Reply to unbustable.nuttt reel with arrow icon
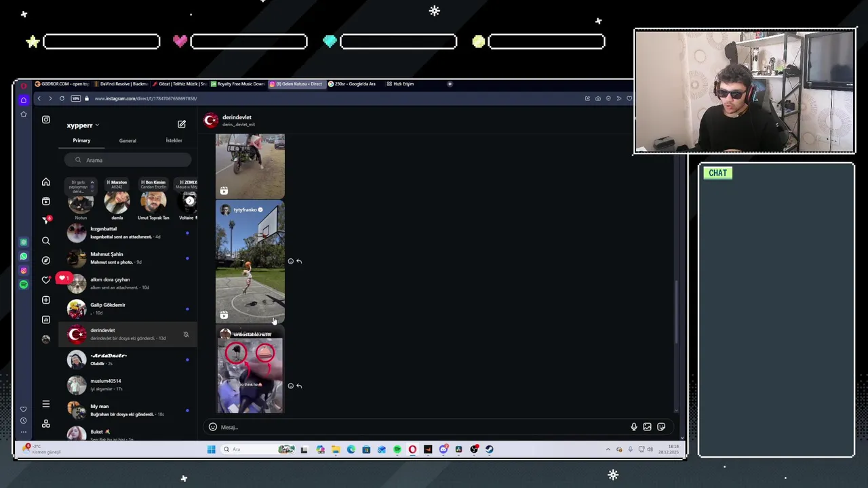The height and width of the screenshot is (488, 868). pyautogui.click(x=299, y=386)
